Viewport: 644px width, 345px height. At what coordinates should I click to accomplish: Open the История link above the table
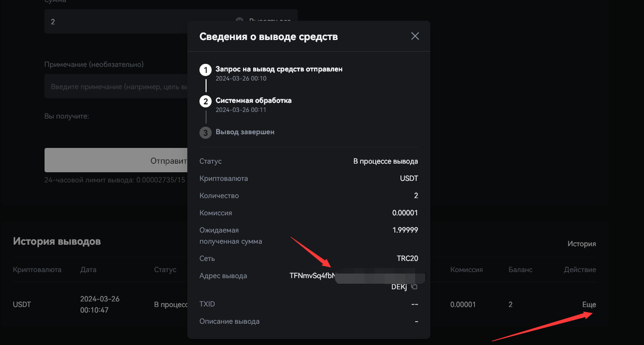click(x=581, y=244)
